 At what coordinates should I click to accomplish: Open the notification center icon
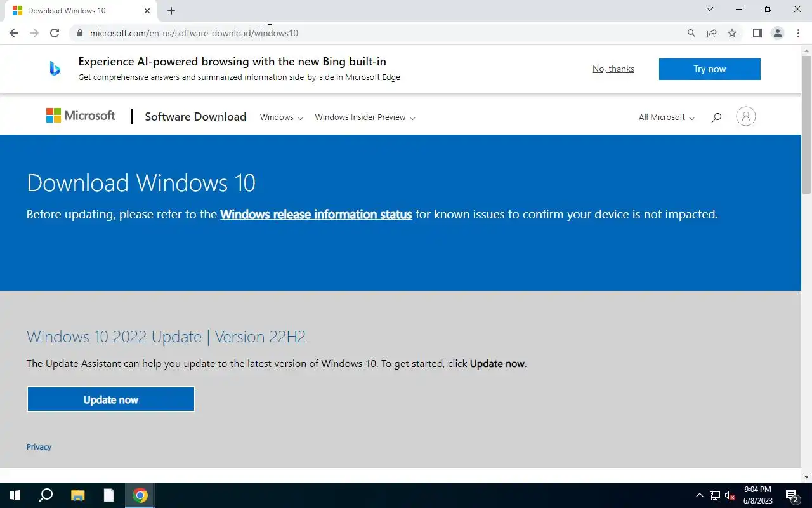(x=792, y=495)
